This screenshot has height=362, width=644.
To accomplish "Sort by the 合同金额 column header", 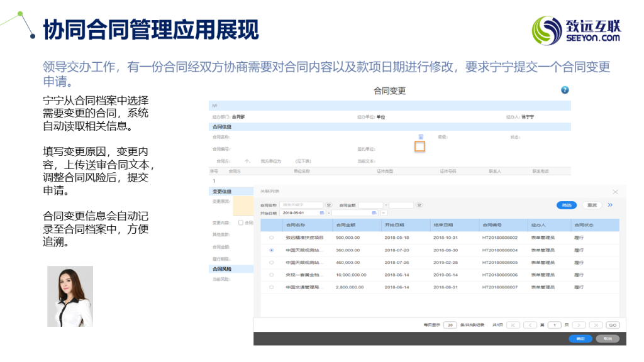I will click(346, 225).
